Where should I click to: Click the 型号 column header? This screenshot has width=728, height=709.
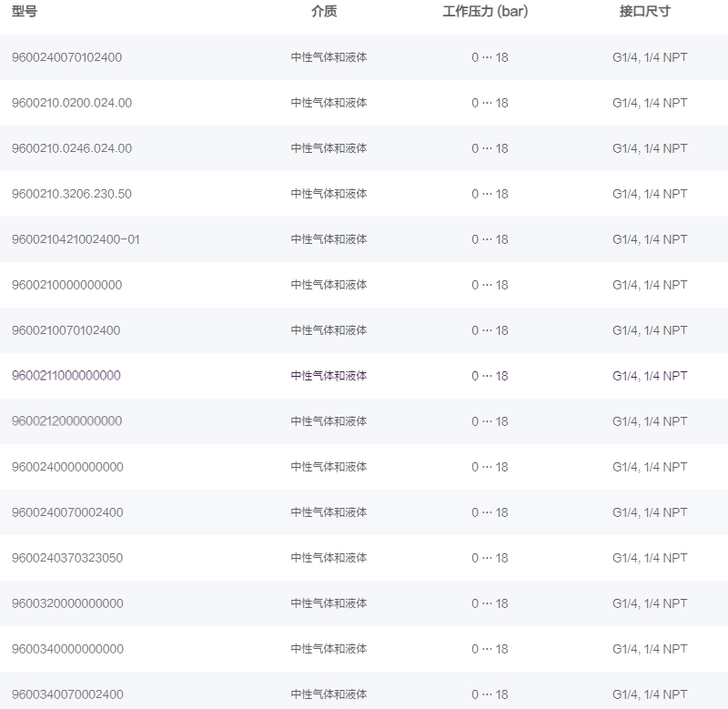click(25, 12)
